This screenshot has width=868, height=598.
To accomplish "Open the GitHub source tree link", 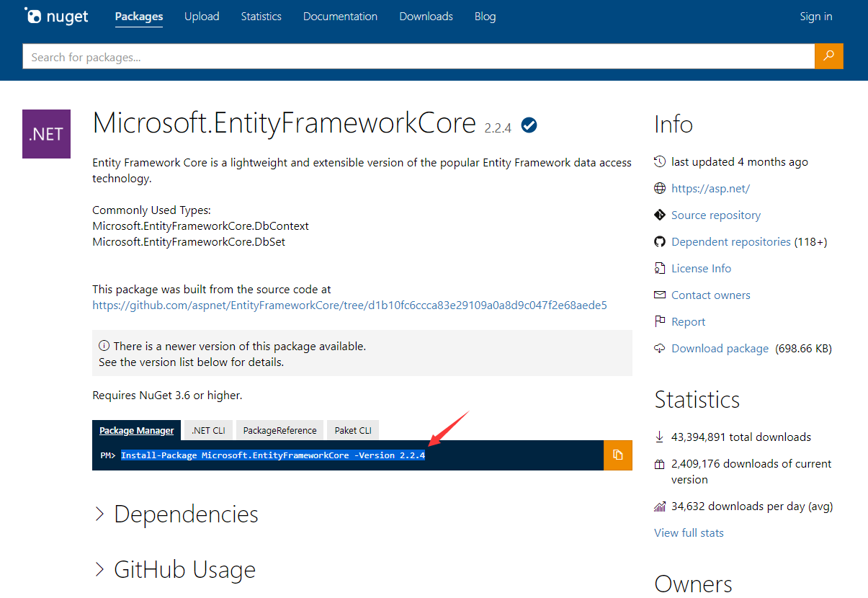I will (x=349, y=305).
